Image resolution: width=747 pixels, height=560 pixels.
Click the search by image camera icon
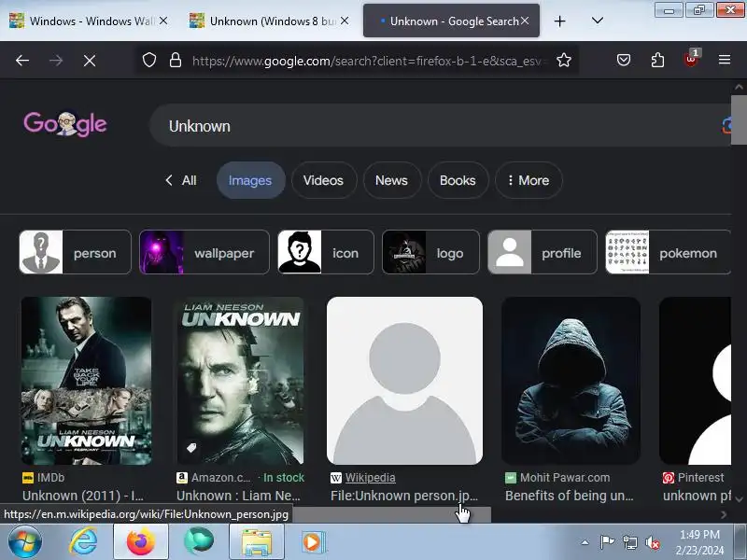[726, 126]
